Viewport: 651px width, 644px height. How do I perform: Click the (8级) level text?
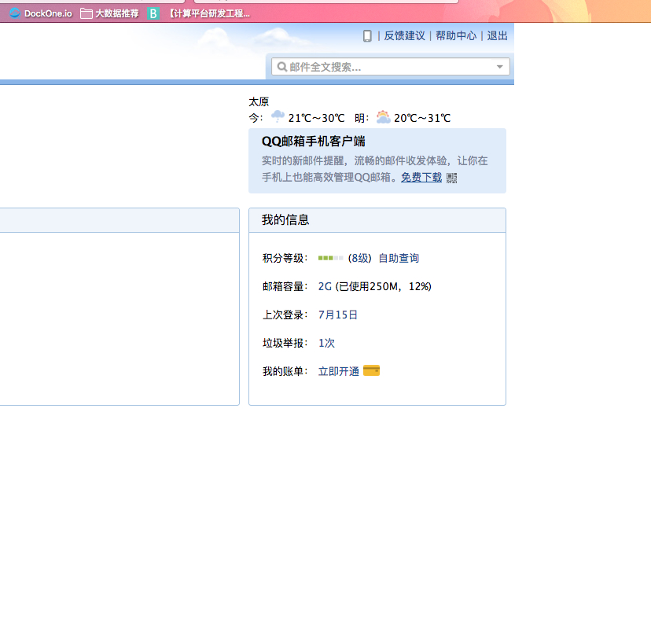coord(359,258)
